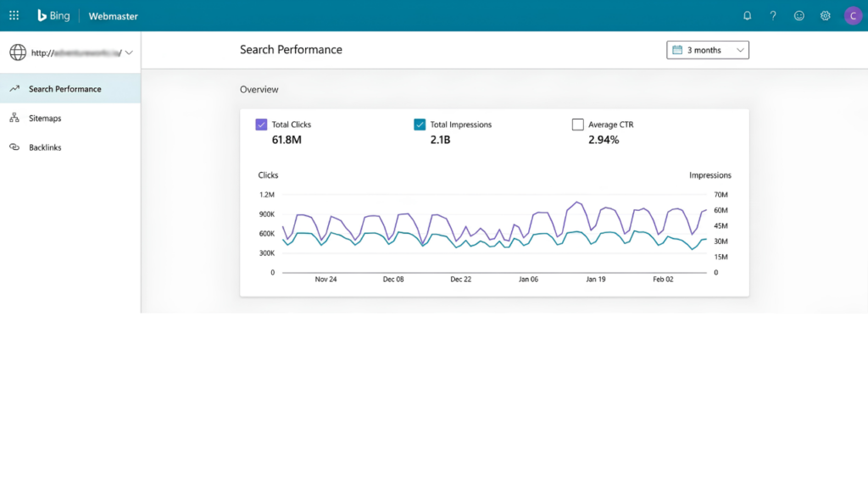Uncheck the Total Impressions checkbox
The width and height of the screenshot is (868, 488).
click(x=420, y=125)
